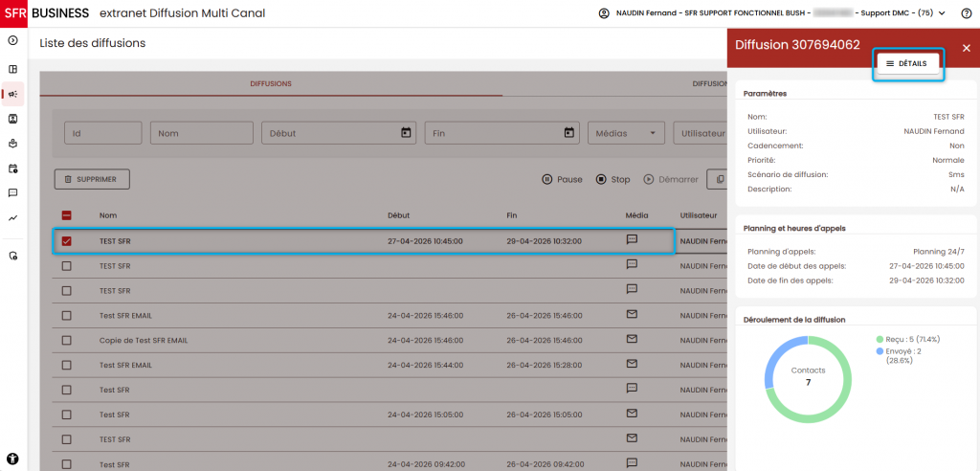Check the Test SFR EMAIL 15:44:00 row checkbox
The image size is (980, 471).
[x=67, y=365]
